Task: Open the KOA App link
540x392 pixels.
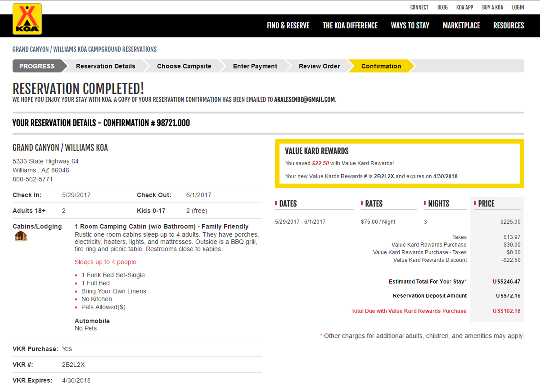Action: pos(464,7)
